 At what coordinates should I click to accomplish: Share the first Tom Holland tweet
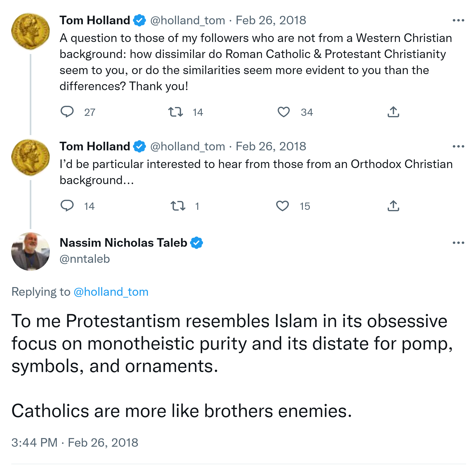[393, 112]
